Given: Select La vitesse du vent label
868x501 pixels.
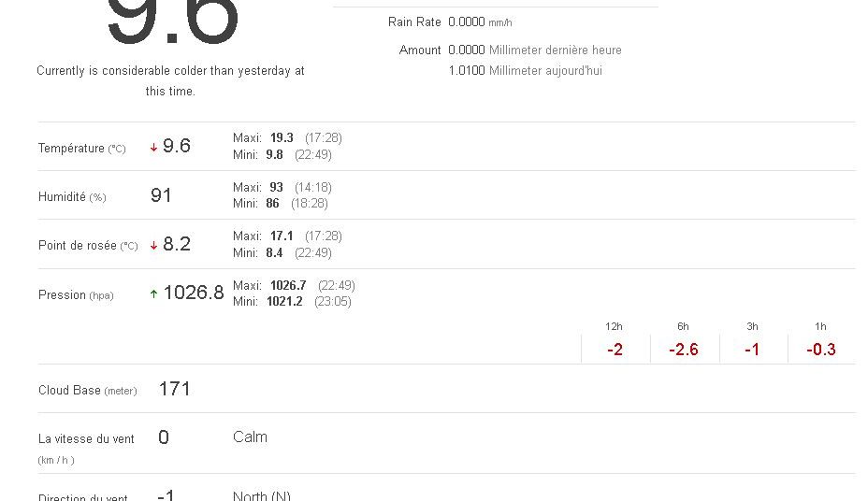Looking at the screenshot, I should tap(86, 438).
